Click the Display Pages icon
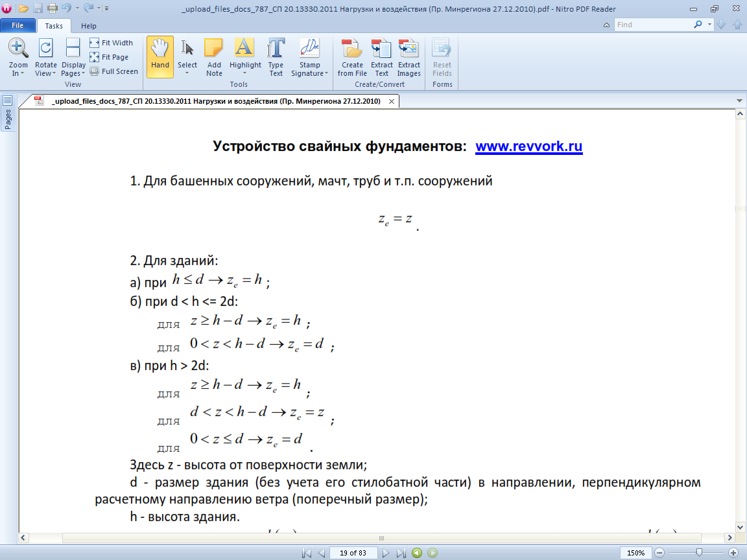747x560 pixels. click(x=73, y=48)
